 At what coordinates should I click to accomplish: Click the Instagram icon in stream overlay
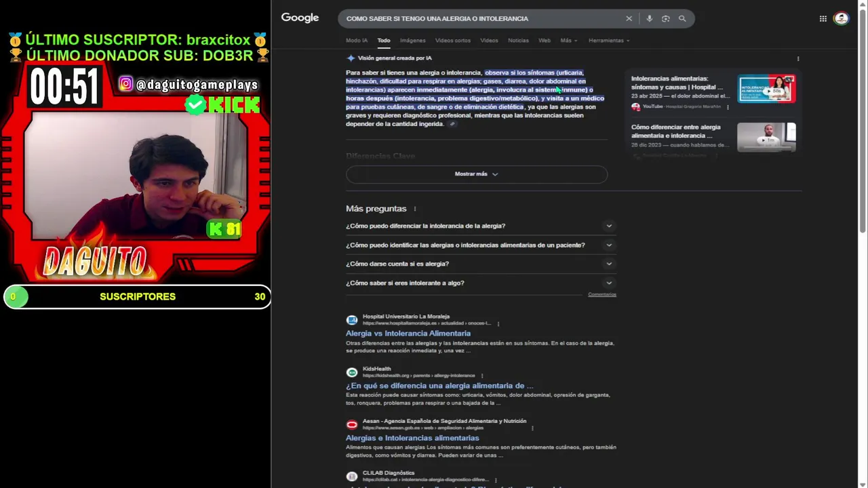point(126,84)
